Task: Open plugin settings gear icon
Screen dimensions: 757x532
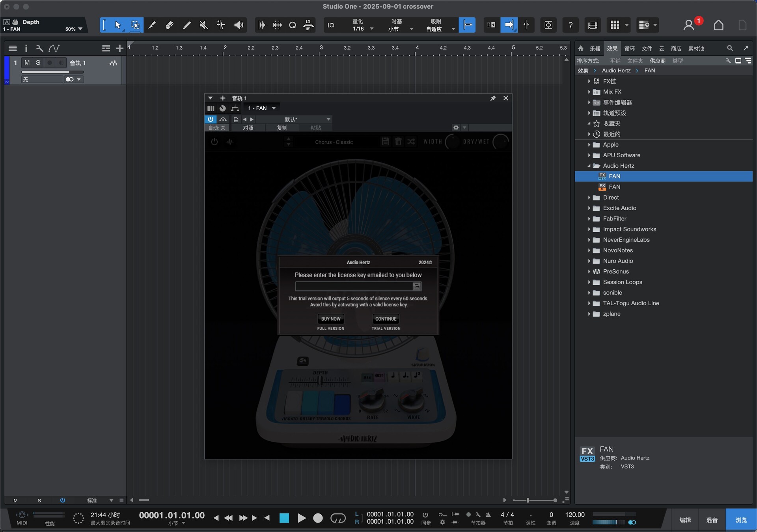Action: click(x=456, y=127)
